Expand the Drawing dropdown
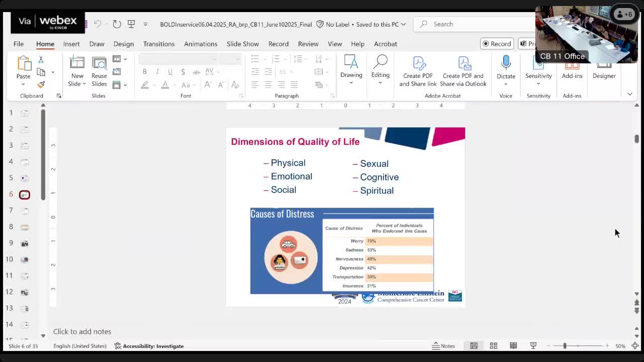 click(351, 82)
